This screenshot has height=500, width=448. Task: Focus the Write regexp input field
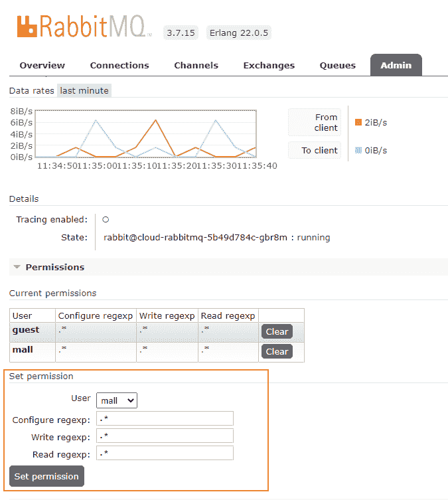(165, 436)
